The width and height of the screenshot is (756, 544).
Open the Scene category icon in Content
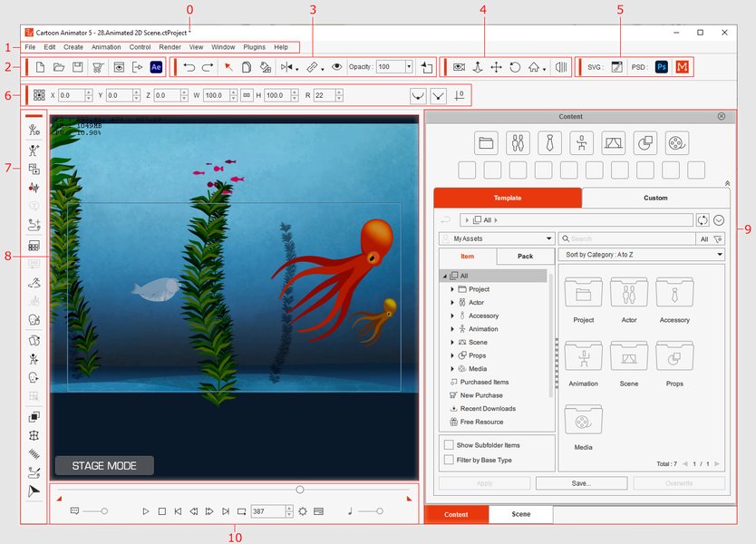[x=614, y=142]
